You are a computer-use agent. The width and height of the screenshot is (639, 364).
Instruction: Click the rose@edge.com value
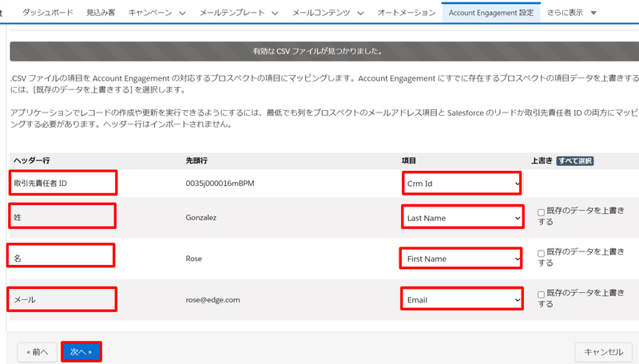212,299
